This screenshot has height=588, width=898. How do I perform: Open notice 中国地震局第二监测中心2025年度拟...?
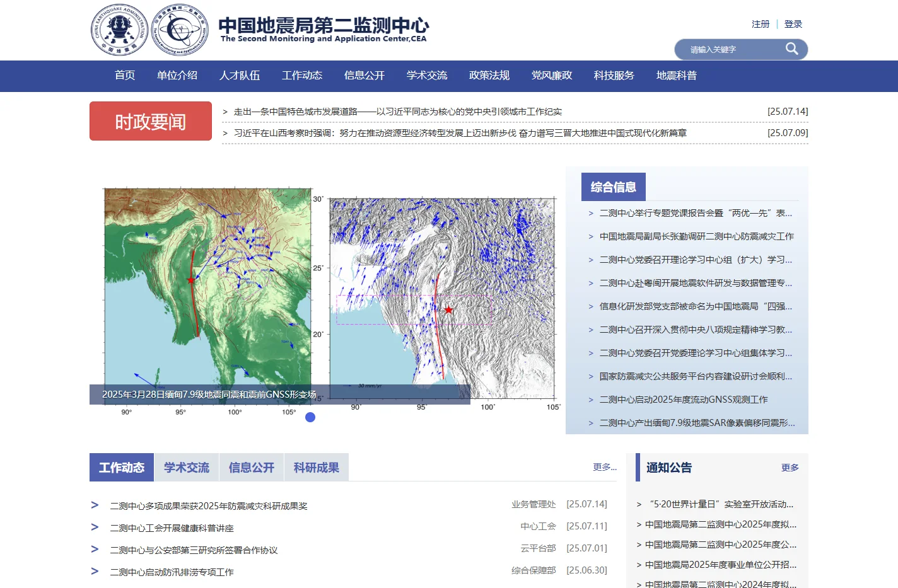721,524
